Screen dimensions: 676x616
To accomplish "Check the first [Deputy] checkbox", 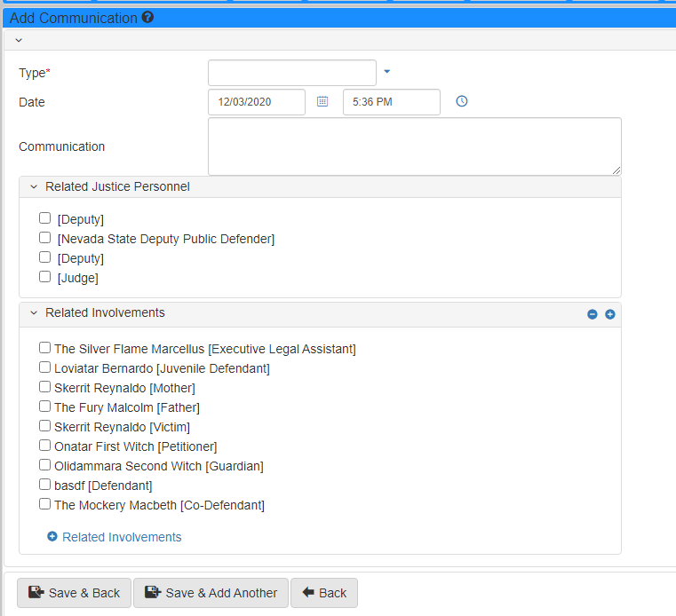I will pos(44,218).
